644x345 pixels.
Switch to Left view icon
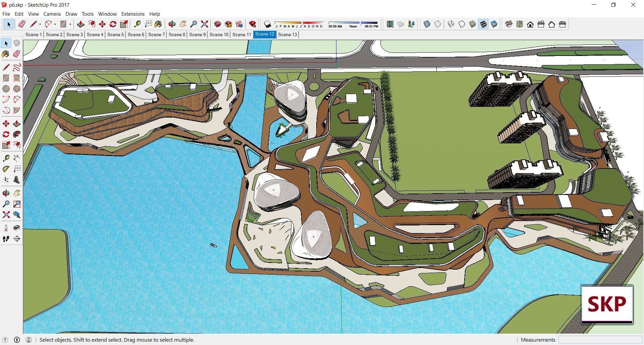[x=562, y=24]
